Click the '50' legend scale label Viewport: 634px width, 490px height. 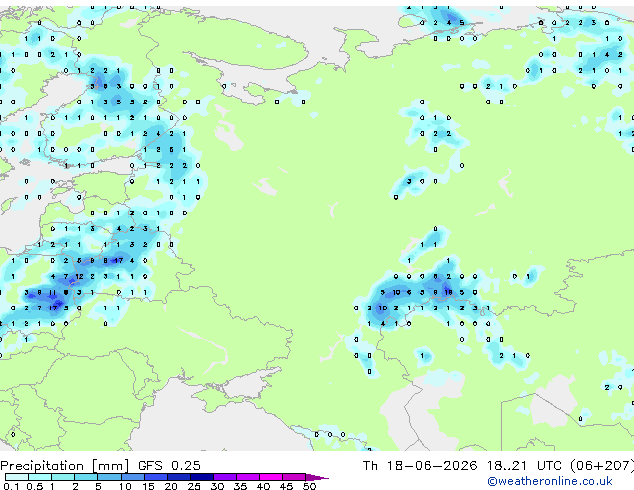click(309, 486)
